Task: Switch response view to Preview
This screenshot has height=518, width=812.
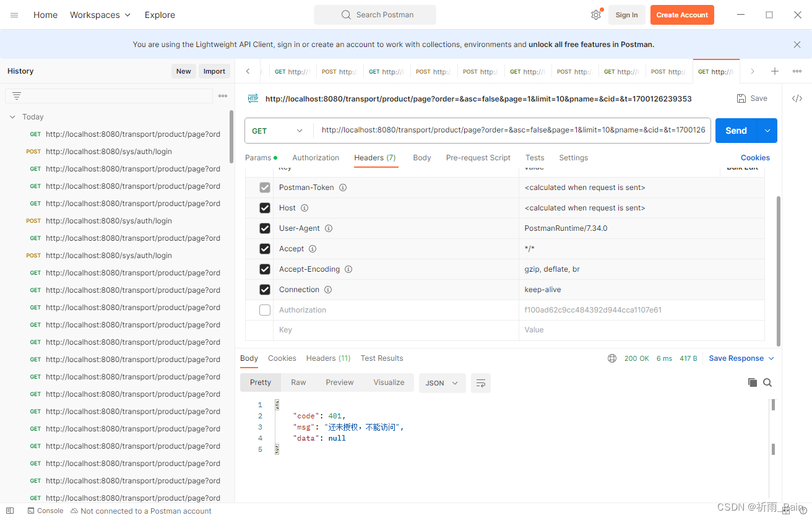Action: coord(340,382)
